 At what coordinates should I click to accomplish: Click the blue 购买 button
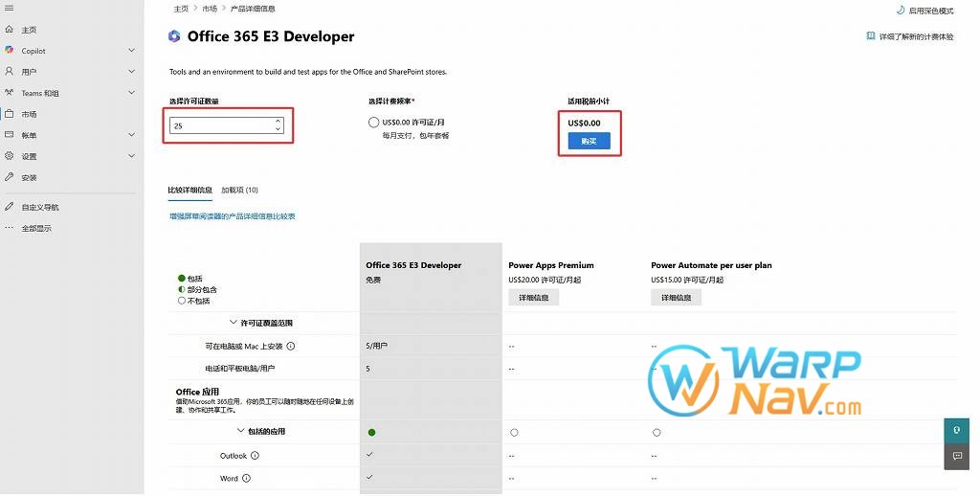[x=589, y=141]
